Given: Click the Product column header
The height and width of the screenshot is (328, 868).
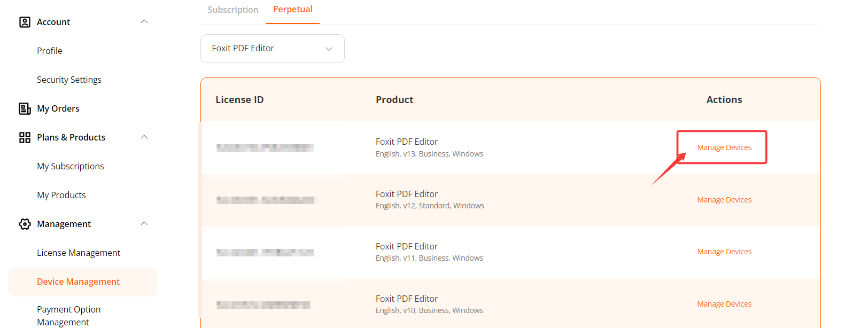Looking at the screenshot, I should coord(394,100).
